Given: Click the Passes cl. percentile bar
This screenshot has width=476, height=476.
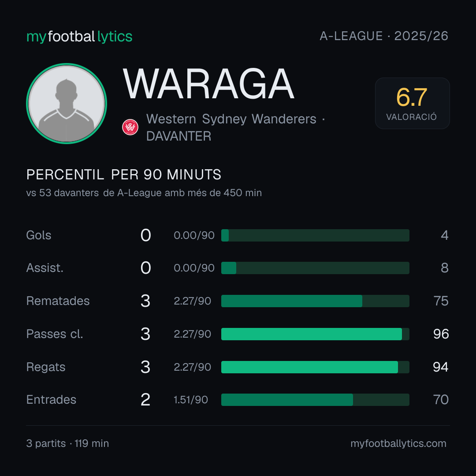Looking at the screenshot, I should tap(315, 334).
